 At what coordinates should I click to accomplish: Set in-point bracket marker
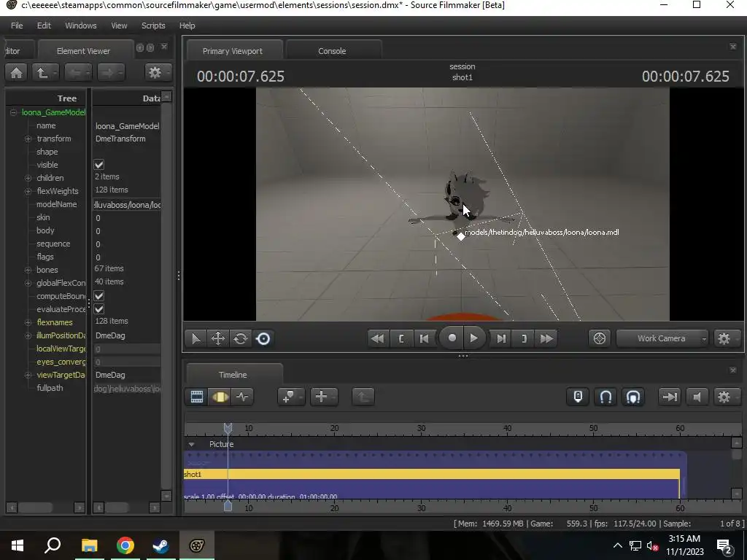click(x=401, y=338)
